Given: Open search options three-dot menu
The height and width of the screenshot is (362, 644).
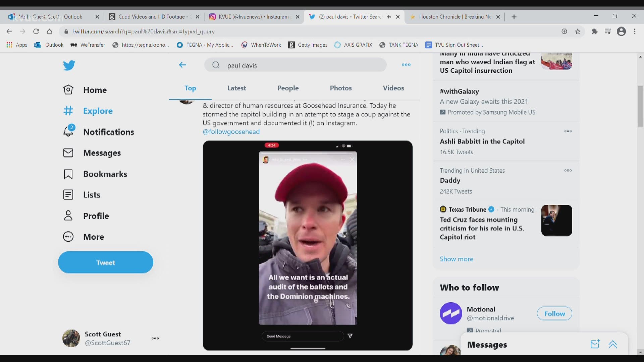Looking at the screenshot, I should 406,65.
